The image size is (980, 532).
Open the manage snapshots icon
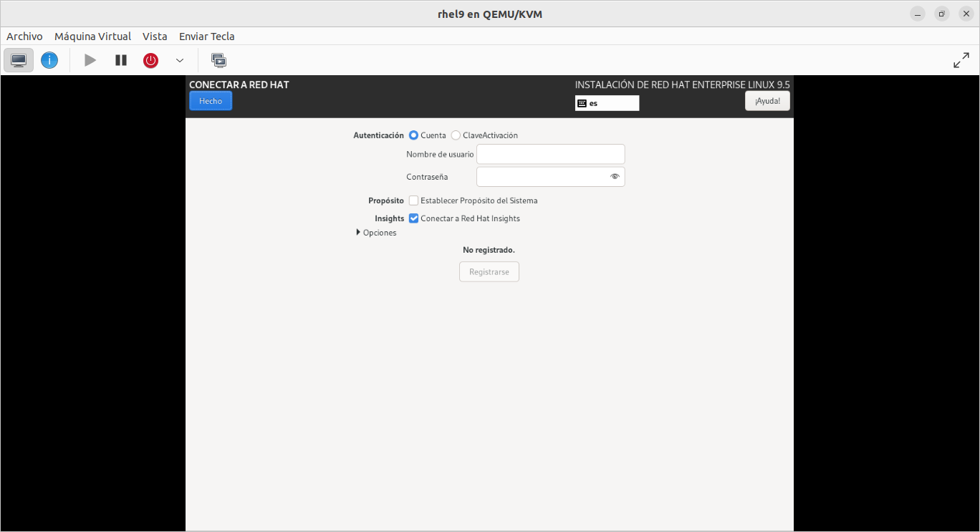point(218,60)
